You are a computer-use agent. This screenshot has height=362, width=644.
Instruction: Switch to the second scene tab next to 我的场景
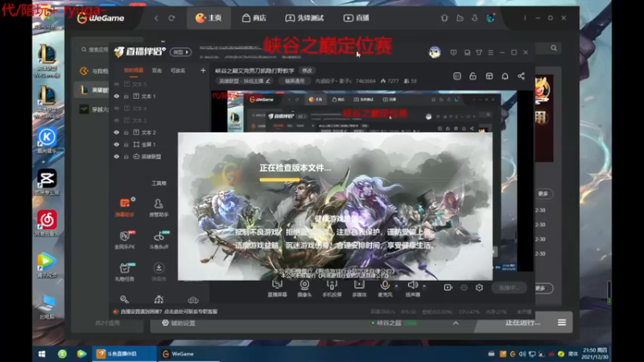pos(157,71)
